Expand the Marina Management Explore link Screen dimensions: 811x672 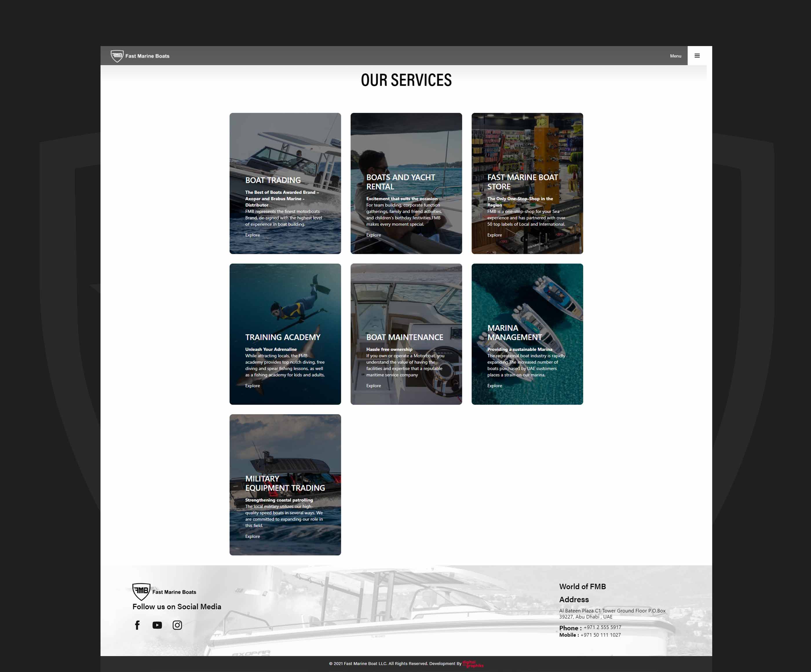coord(494,385)
